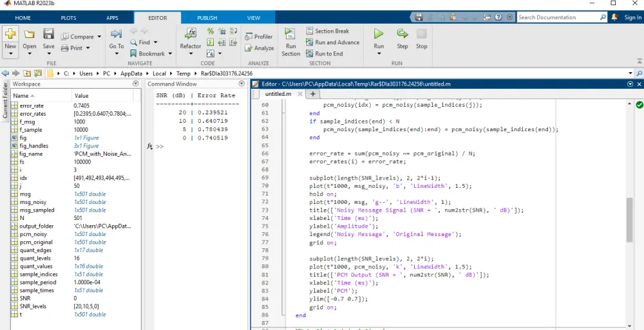
Task: Run the script with the green Run icon
Action: [379, 33]
